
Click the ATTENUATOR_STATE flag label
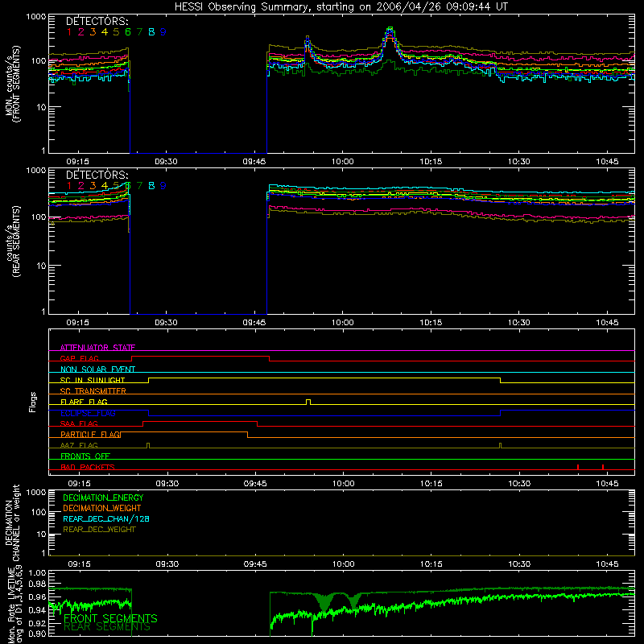[x=97, y=348]
